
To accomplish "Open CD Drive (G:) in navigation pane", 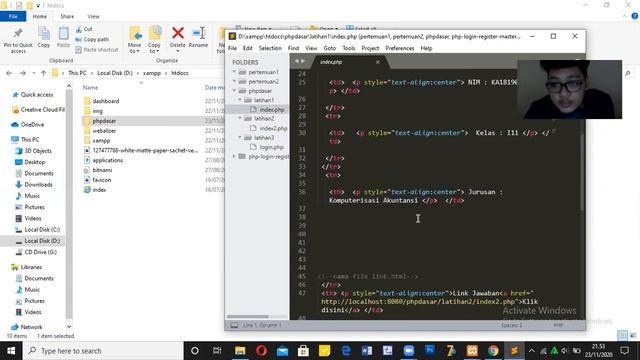I will tap(40, 252).
